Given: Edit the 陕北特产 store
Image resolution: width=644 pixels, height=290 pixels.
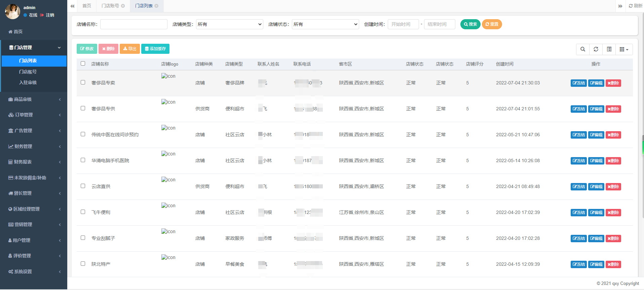Looking at the screenshot, I should coord(596,264).
